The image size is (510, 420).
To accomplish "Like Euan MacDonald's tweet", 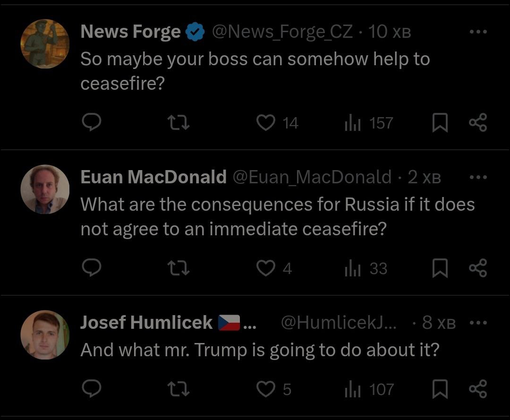I will pyautogui.click(x=266, y=268).
